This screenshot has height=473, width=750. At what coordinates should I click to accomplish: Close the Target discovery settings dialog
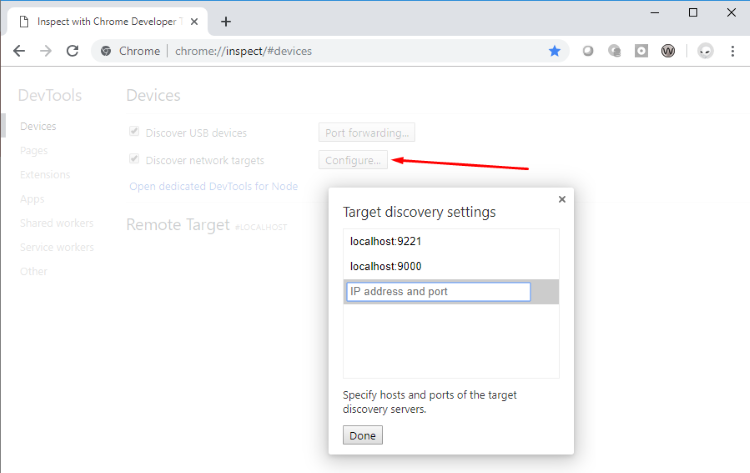click(x=562, y=199)
